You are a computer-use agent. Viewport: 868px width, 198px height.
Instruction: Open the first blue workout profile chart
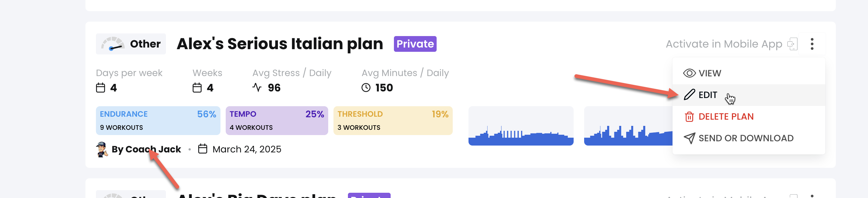click(521, 126)
